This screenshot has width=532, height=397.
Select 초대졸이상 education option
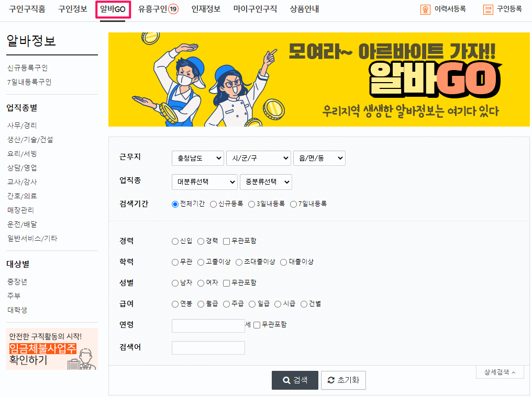239,263
